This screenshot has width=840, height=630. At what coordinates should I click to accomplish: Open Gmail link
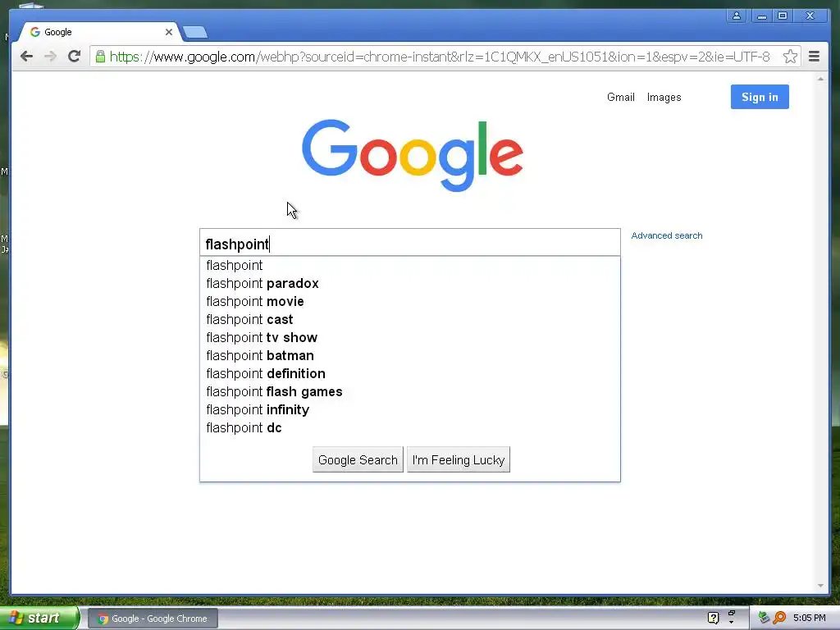coord(620,97)
